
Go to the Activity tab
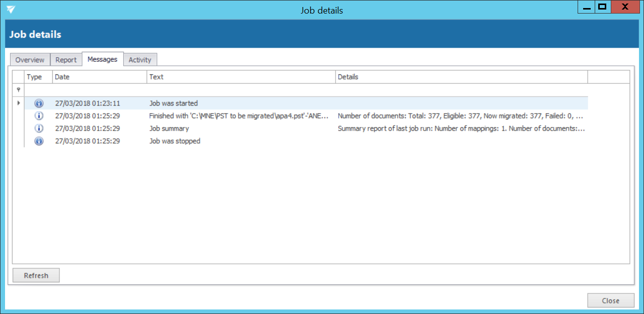[x=140, y=60]
